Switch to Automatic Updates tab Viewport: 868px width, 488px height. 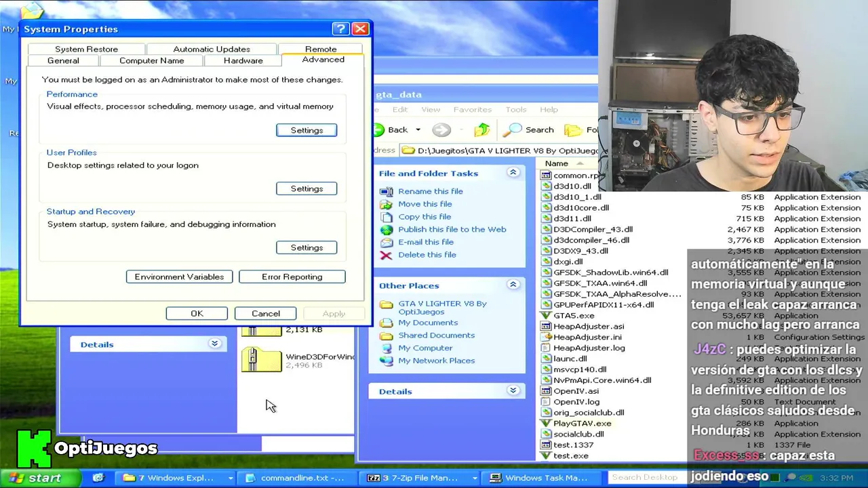click(212, 49)
